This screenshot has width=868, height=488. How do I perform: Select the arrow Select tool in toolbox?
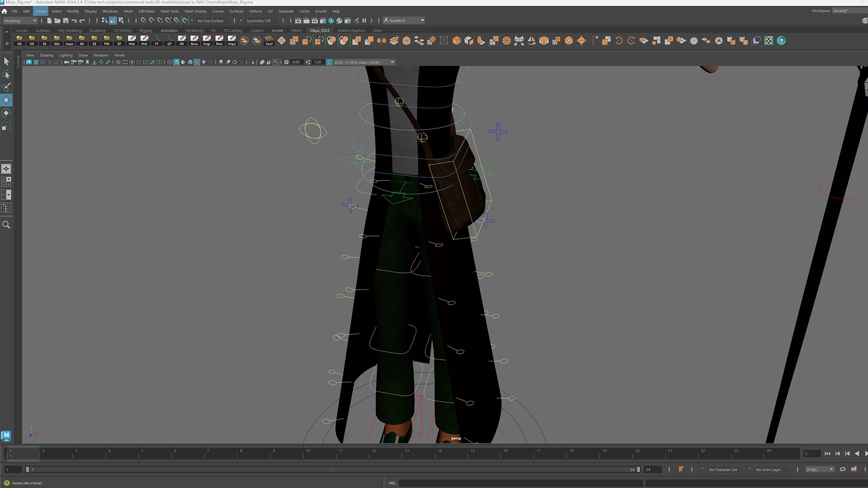(x=6, y=61)
